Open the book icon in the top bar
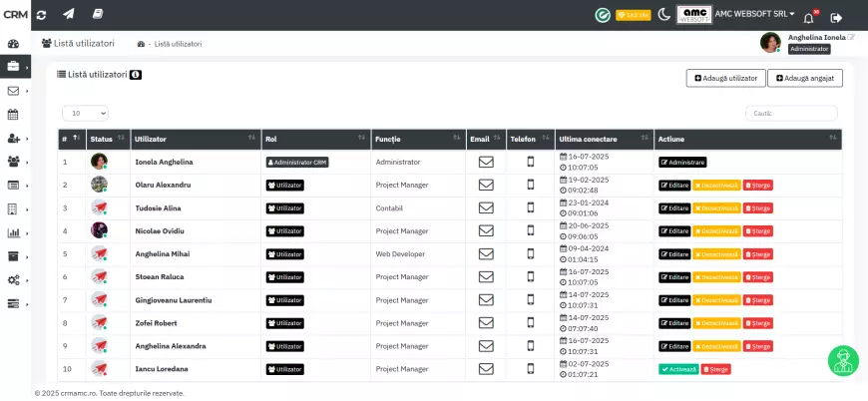 [98, 15]
